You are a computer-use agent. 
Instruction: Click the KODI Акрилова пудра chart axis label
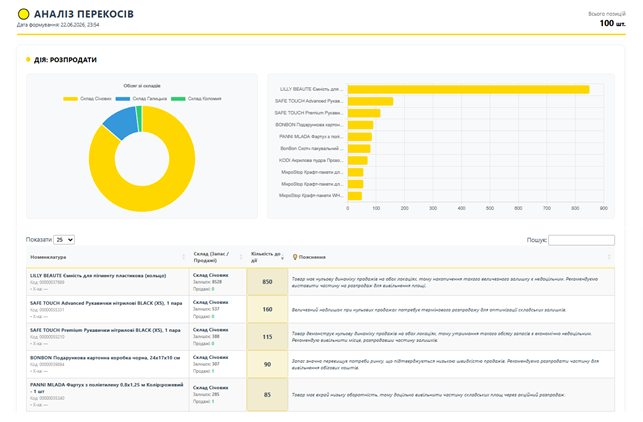[311, 160]
